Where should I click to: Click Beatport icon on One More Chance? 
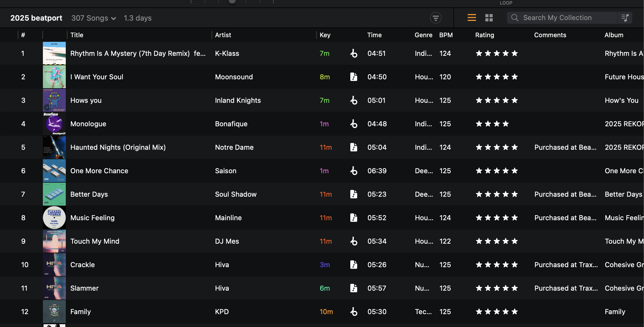point(354,171)
